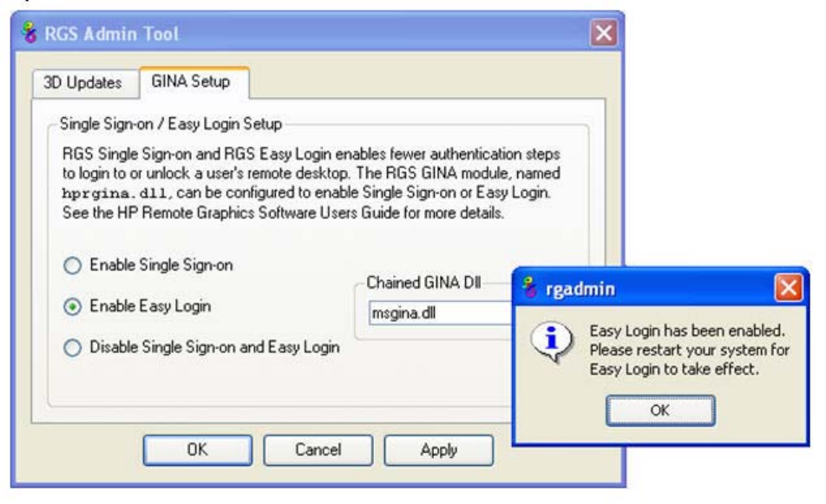Switch to the 3D Updates tab
Screen dimensions: 826x504
coord(84,82)
